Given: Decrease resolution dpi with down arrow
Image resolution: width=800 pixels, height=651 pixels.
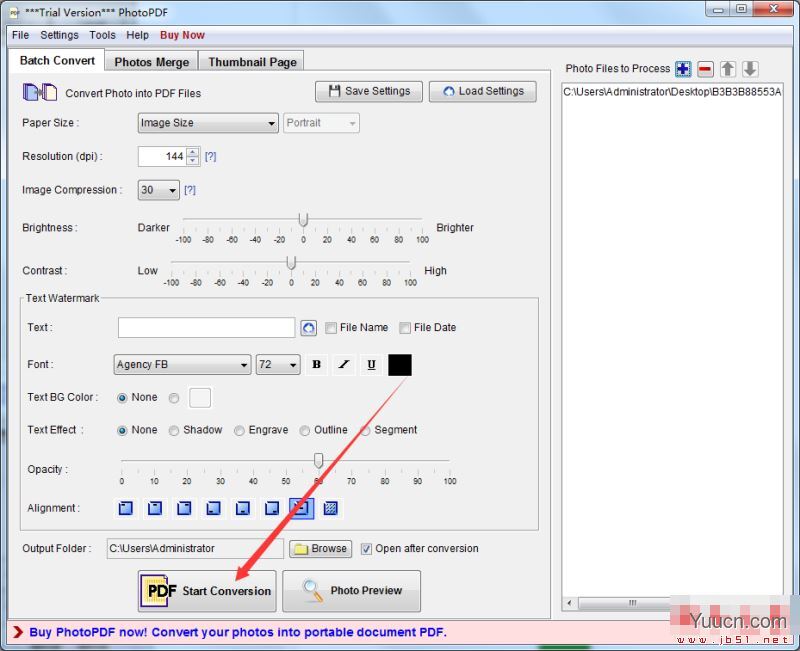Looking at the screenshot, I should click(x=192, y=160).
